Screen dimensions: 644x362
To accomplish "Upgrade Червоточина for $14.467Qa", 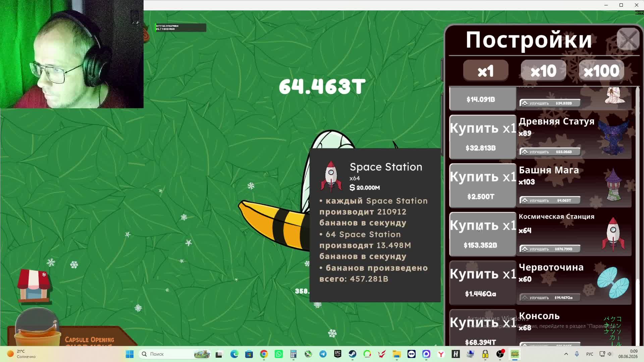I will coord(550,298).
